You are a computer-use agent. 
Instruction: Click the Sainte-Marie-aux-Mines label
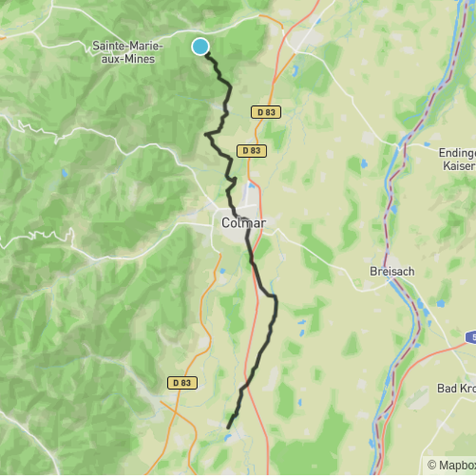(127, 52)
